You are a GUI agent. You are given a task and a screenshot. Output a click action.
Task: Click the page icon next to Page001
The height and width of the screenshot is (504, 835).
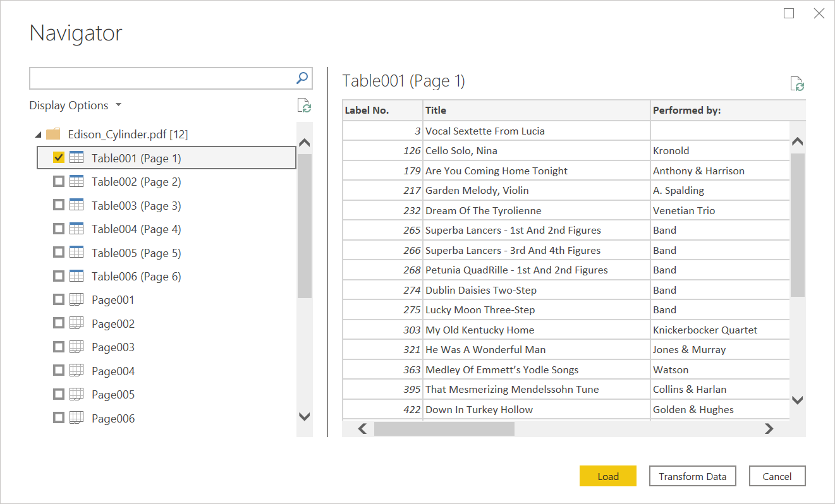pos(76,299)
